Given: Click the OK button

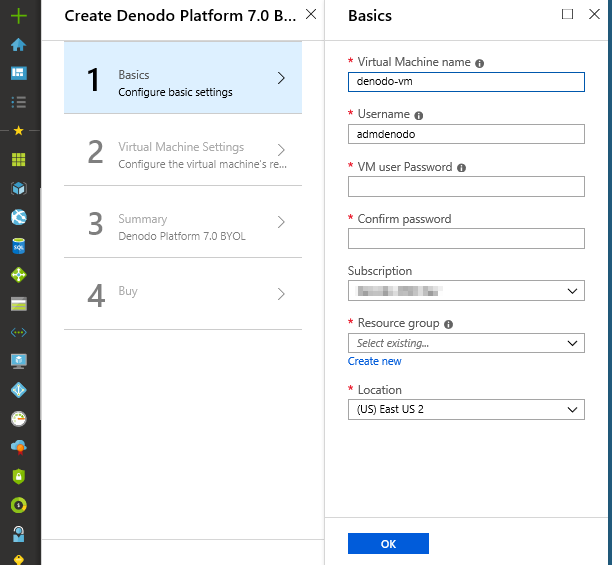Looking at the screenshot, I should tap(388, 544).
